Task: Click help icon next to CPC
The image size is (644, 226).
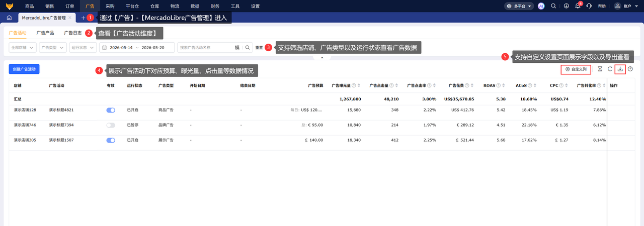Action: (x=562, y=85)
